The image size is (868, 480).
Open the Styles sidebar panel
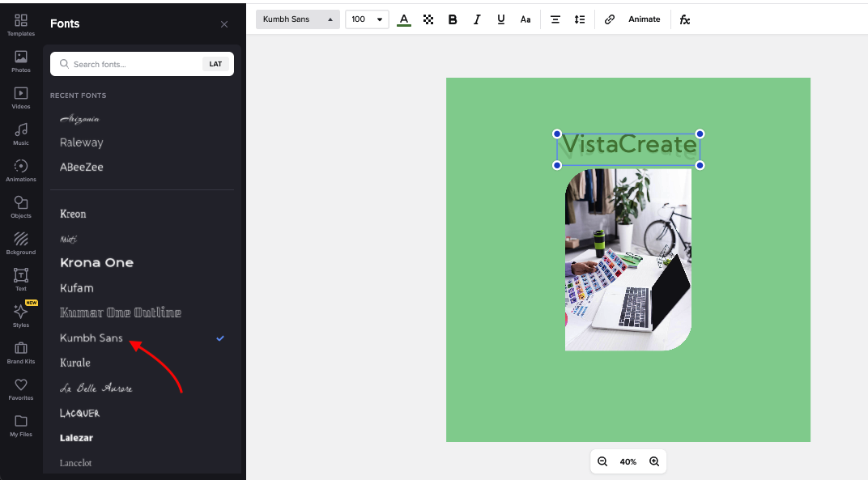(21, 316)
